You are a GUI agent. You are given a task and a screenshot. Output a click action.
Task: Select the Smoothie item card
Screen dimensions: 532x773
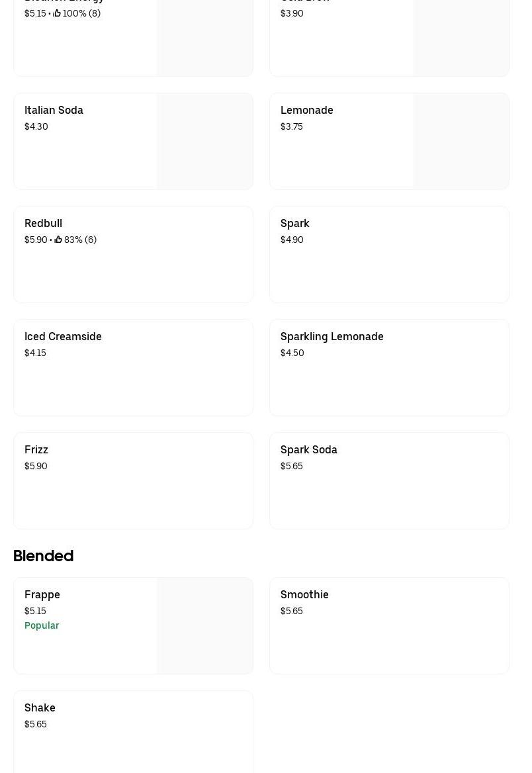[389, 626]
